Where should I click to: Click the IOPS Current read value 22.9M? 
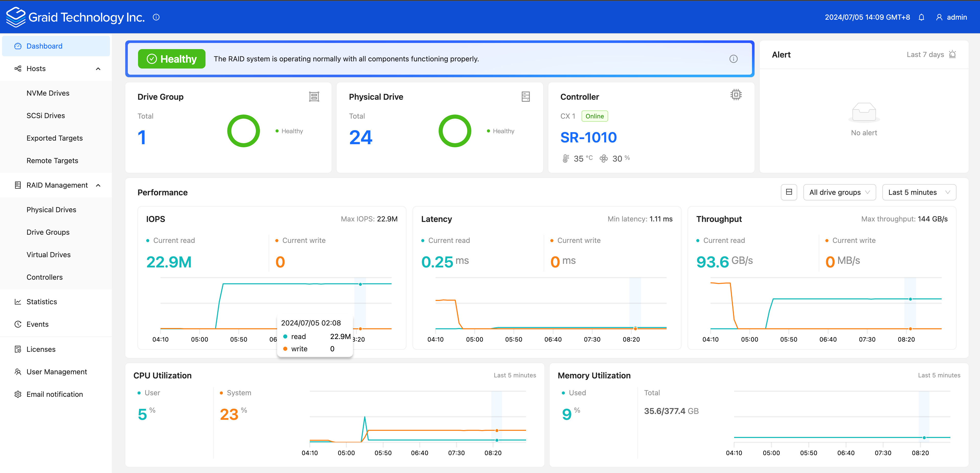click(168, 262)
